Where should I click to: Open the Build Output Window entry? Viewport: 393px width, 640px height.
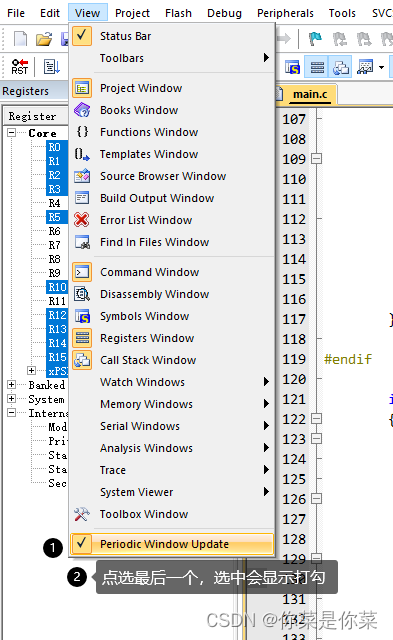click(x=172, y=198)
